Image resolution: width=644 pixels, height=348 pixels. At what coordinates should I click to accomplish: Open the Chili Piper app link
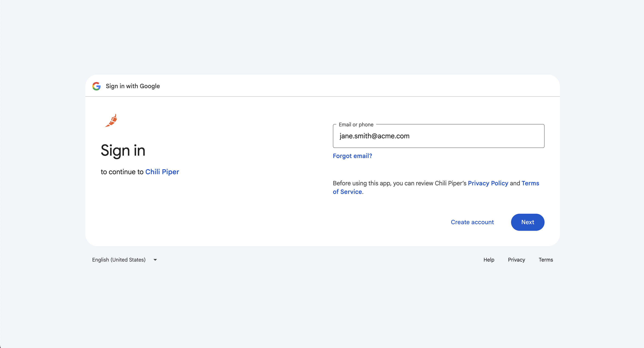point(162,172)
